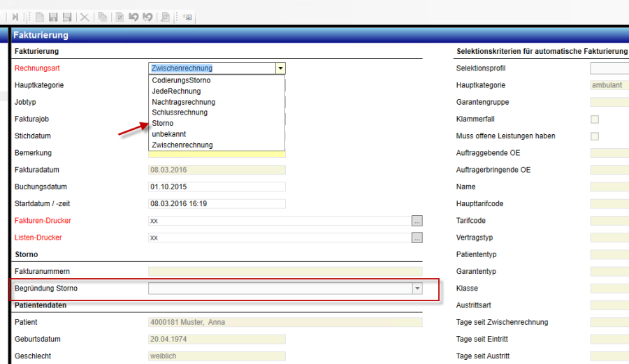Screen dimensions: 629x364
Task: Click the first save disk icon
Action: pyautogui.click(x=53, y=17)
